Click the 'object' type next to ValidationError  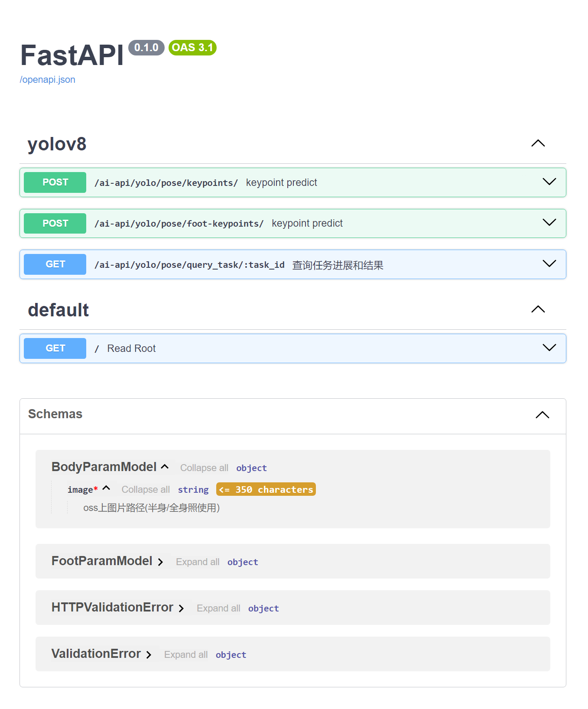(231, 655)
